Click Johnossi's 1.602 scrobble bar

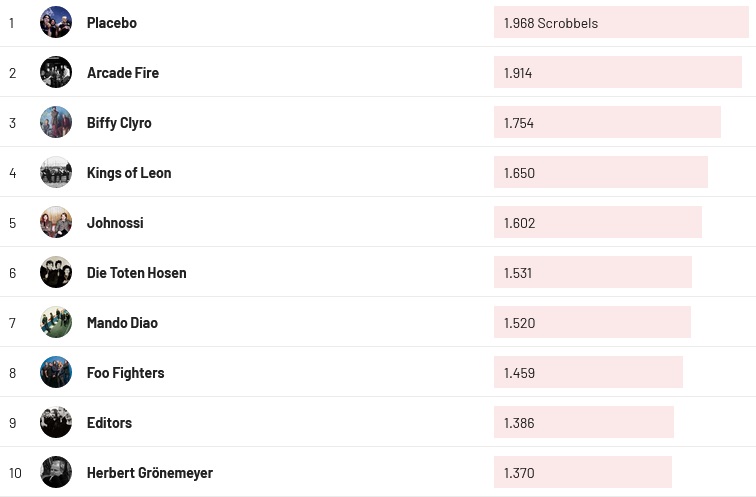pyautogui.click(x=597, y=222)
